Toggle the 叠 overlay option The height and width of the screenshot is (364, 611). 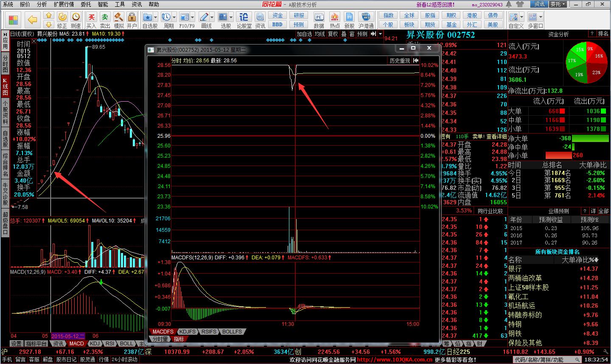tap(344, 34)
